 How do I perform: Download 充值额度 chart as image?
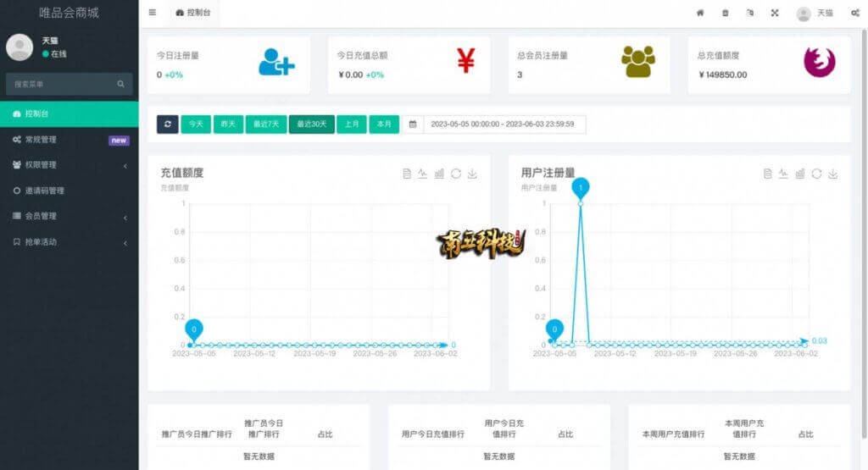(472, 174)
